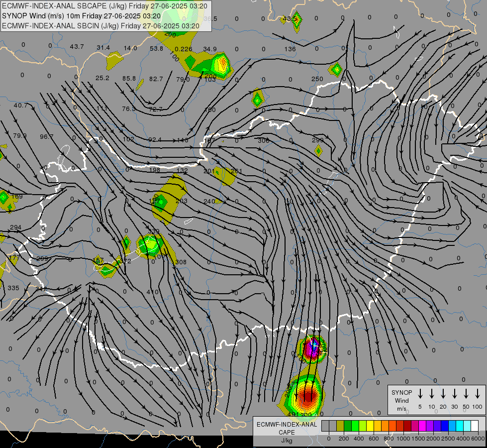Click the 6000 tick label on the CAPE scale

click(x=479, y=439)
